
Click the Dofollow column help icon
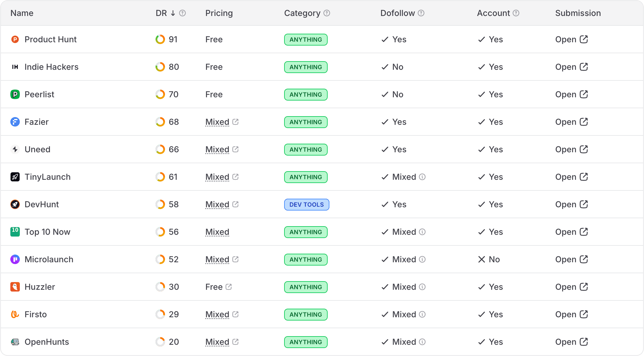421,13
